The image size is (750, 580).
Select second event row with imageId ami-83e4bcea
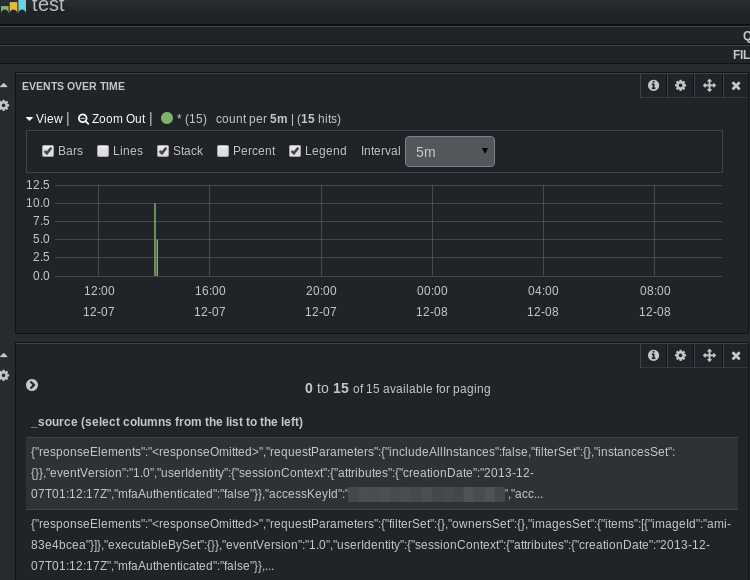(382, 545)
